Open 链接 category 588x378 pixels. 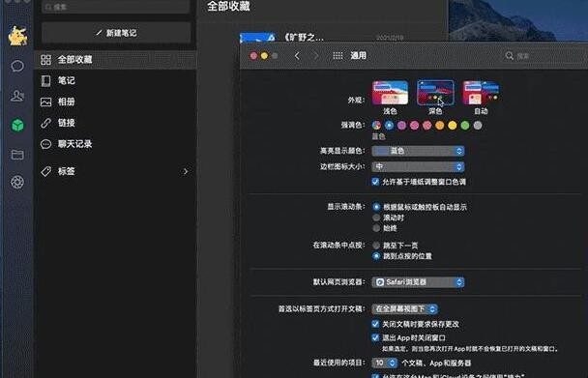pos(115,123)
